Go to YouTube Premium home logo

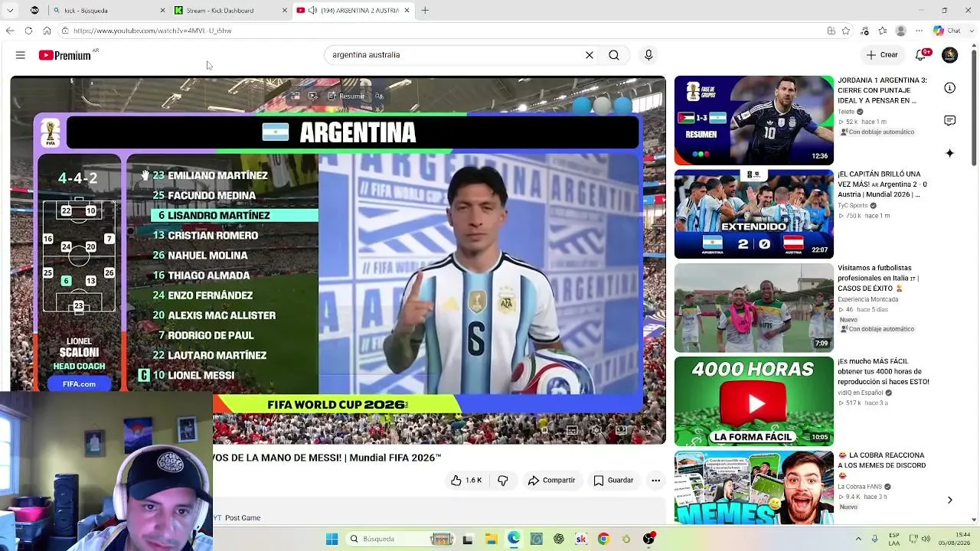[x=65, y=55]
